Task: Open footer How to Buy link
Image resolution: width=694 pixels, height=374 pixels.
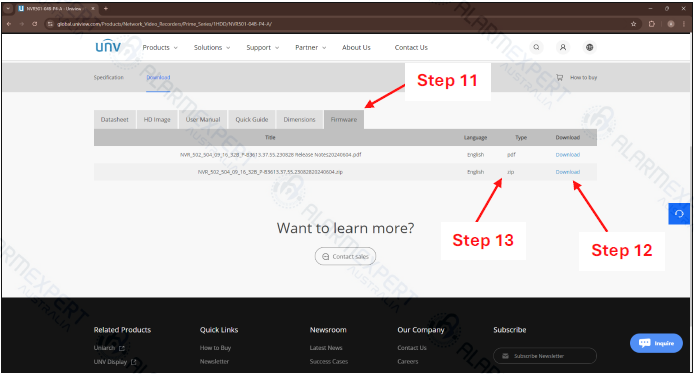Action: (x=215, y=348)
